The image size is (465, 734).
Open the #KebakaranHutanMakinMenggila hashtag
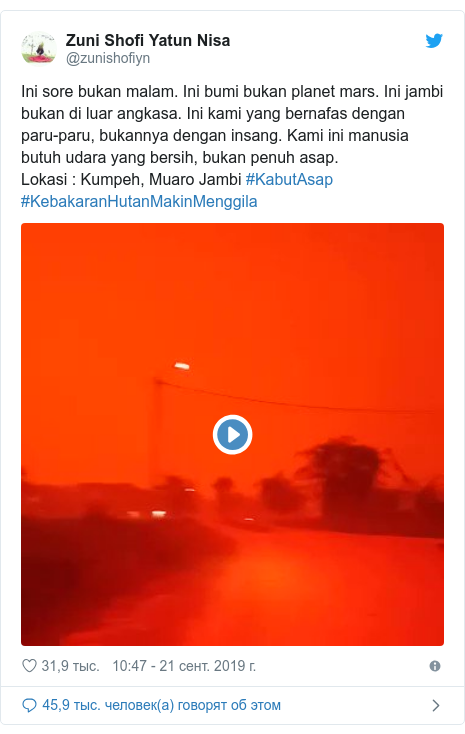tap(139, 202)
